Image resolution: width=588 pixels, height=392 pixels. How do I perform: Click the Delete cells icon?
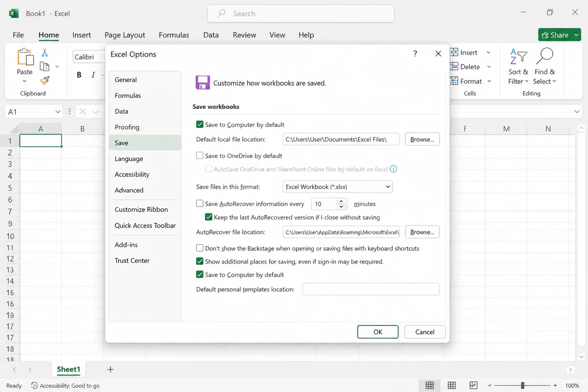(454, 66)
